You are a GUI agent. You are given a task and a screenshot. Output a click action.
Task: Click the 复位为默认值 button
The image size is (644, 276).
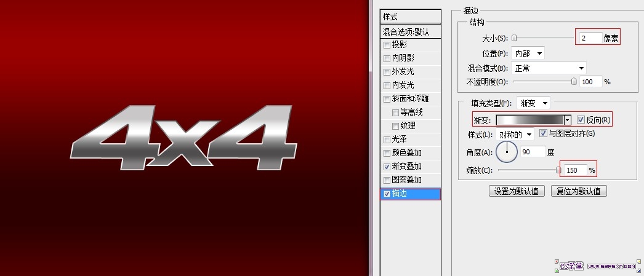coord(579,191)
